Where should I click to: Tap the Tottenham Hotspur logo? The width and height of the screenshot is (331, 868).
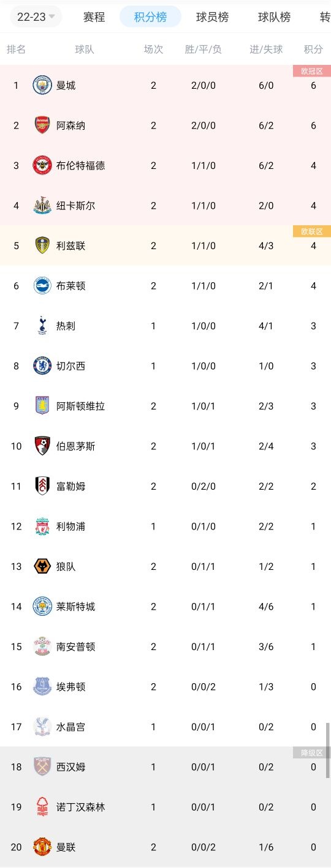42,326
